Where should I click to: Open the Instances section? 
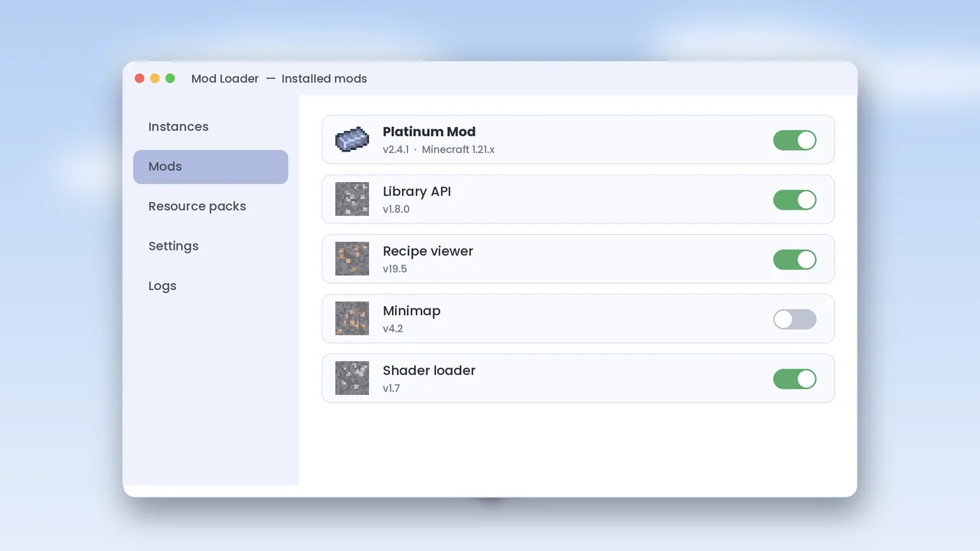point(211,127)
